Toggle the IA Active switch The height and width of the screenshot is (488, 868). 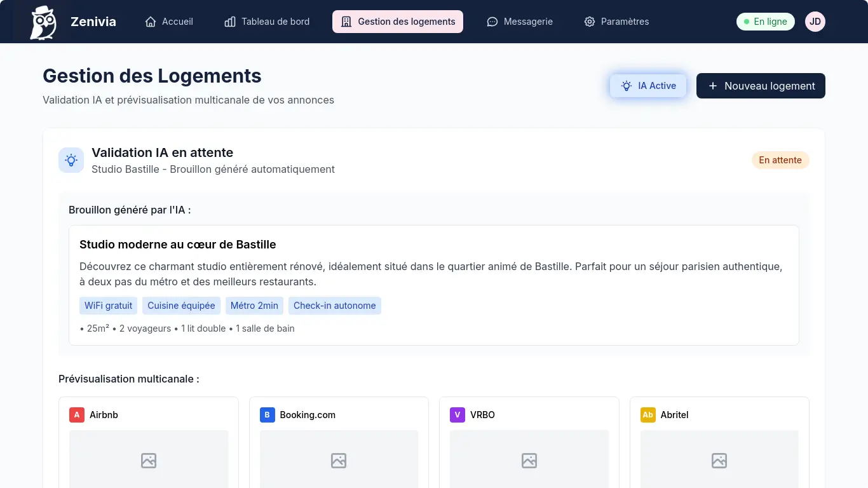coord(648,86)
